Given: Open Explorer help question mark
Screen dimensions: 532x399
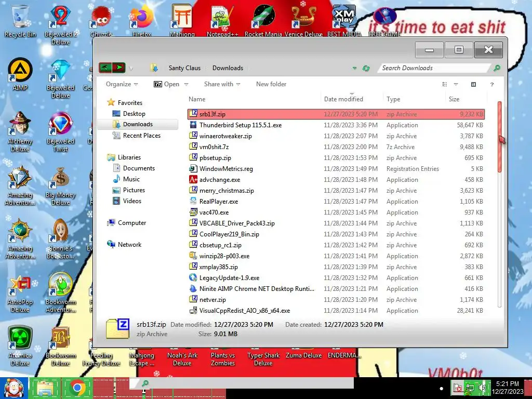Looking at the screenshot, I should [491, 84].
